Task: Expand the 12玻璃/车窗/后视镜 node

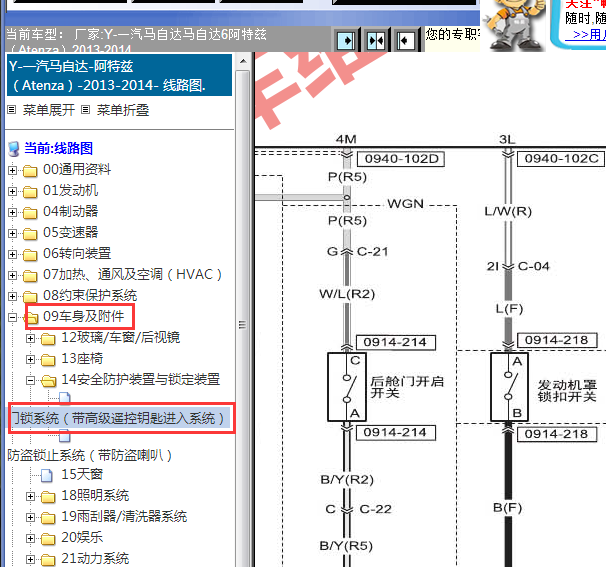Action: (x=31, y=339)
